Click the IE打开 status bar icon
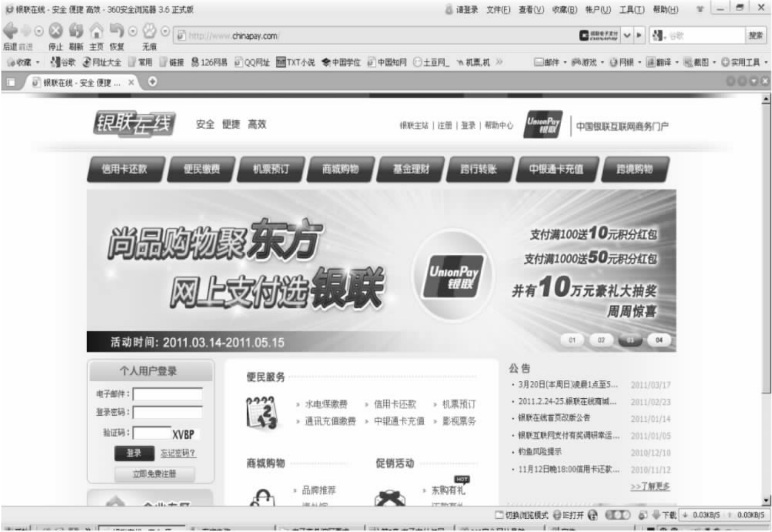Image resolution: width=772 pixels, height=532 pixels. pos(557,515)
